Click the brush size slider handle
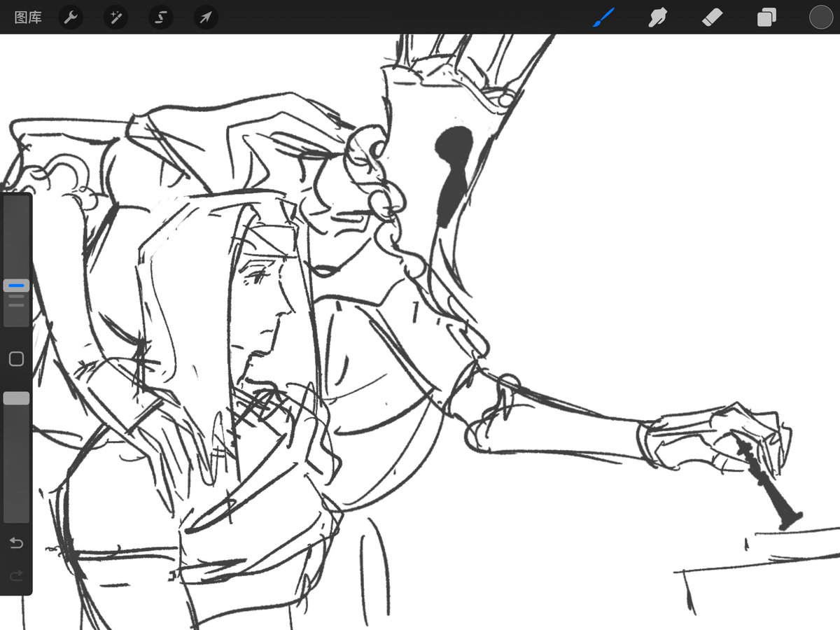This screenshot has height=630, width=840. coord(16,286)
